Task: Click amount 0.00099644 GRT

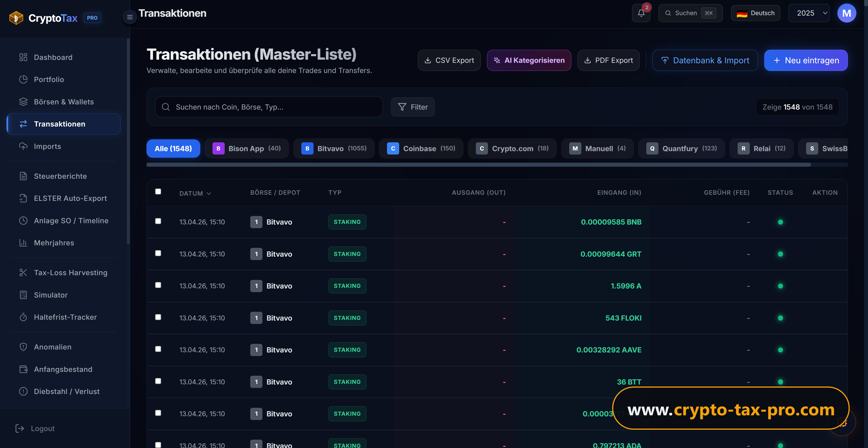Action: (611, 254)
